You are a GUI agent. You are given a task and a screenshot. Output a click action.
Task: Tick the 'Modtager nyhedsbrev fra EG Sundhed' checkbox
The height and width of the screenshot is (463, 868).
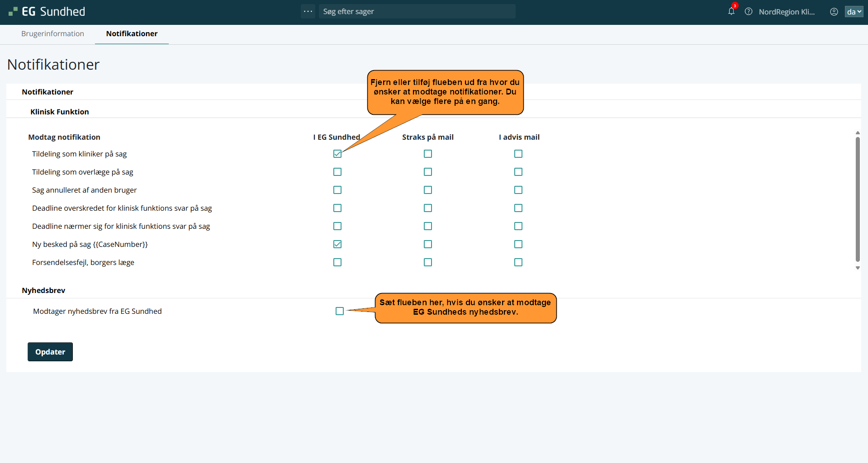(x=340, y=311)
